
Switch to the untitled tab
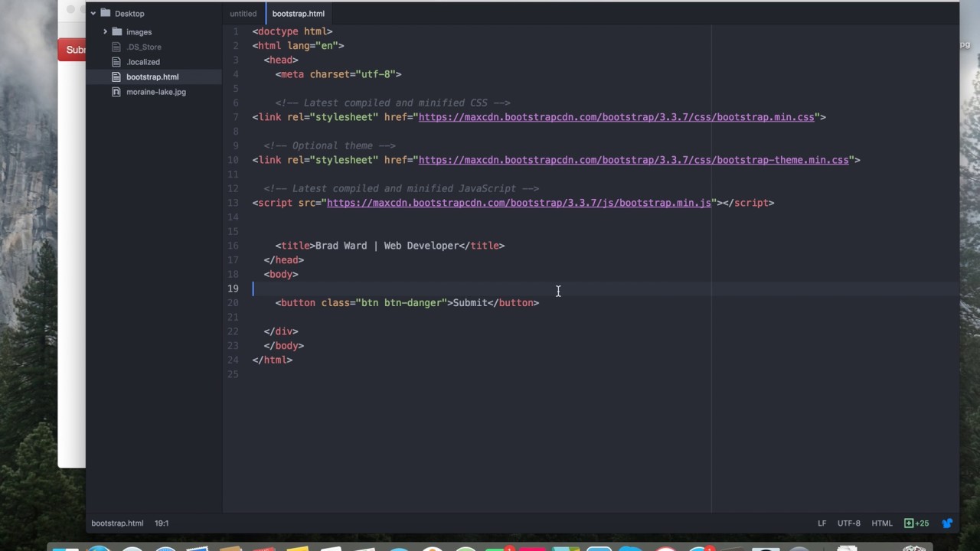coord(243,14)
